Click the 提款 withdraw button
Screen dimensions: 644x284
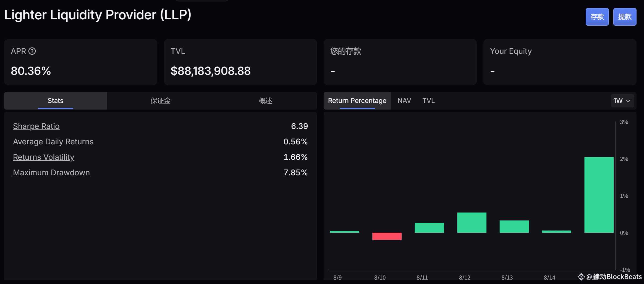click(x=625, y=17)
